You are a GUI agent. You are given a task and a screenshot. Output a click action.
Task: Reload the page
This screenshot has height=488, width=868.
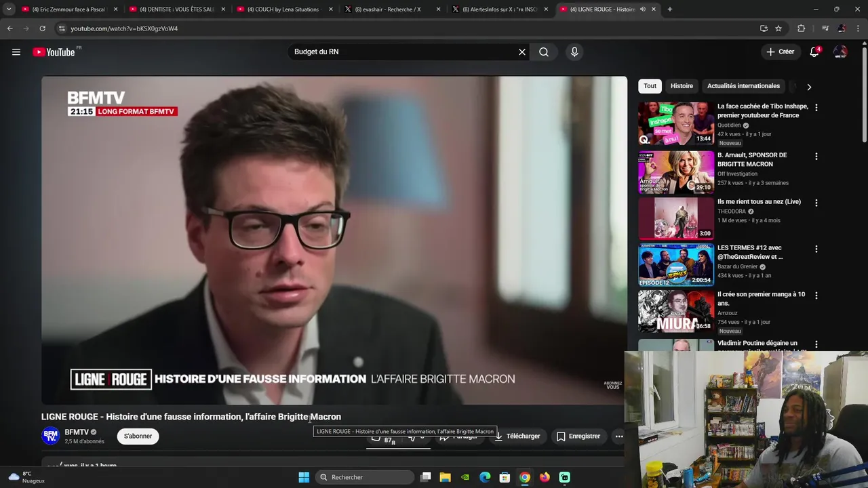42,28
